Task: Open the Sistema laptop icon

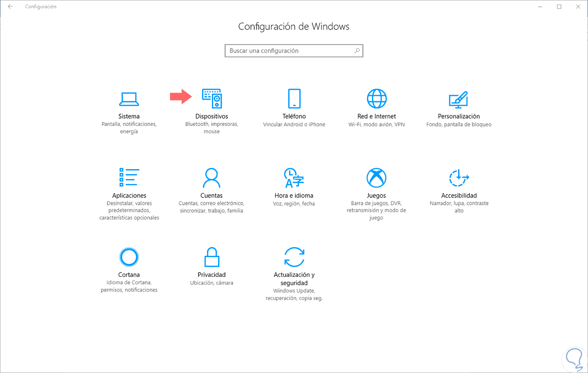Action: pos(129,99)
